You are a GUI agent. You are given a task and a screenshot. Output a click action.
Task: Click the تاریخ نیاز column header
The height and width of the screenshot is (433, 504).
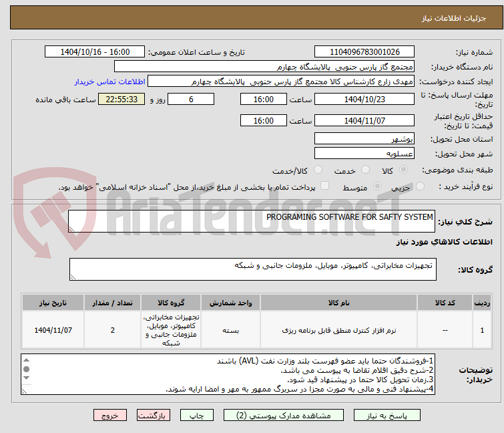[x=53, y=303]
